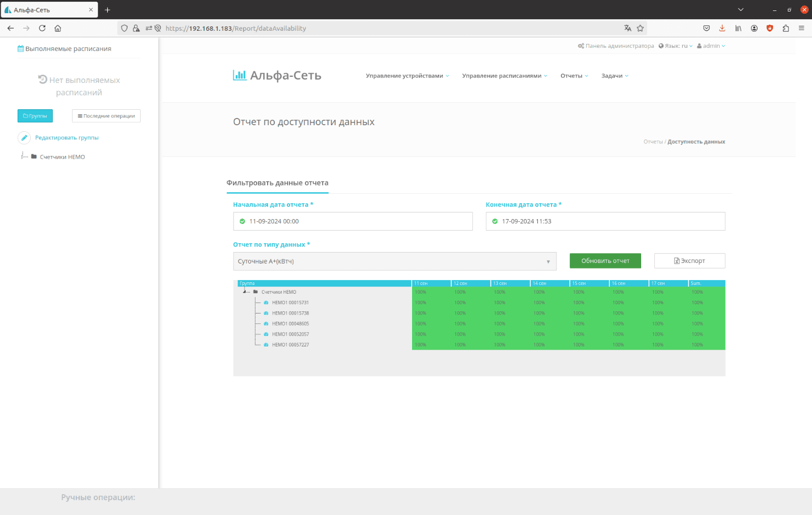Open the Язык: ru language dropdown
Image resolution: width=812 pixels, height=515 pixels.
pos(676,46)
